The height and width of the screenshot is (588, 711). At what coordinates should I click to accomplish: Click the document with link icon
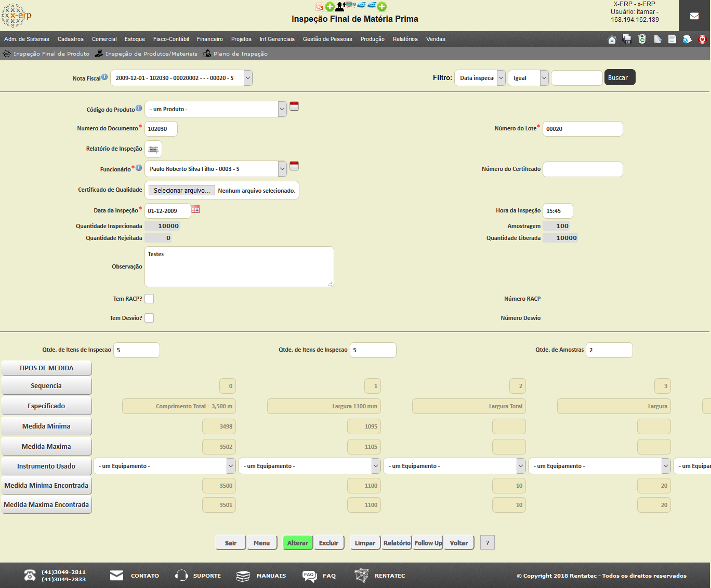click(657, 39)
